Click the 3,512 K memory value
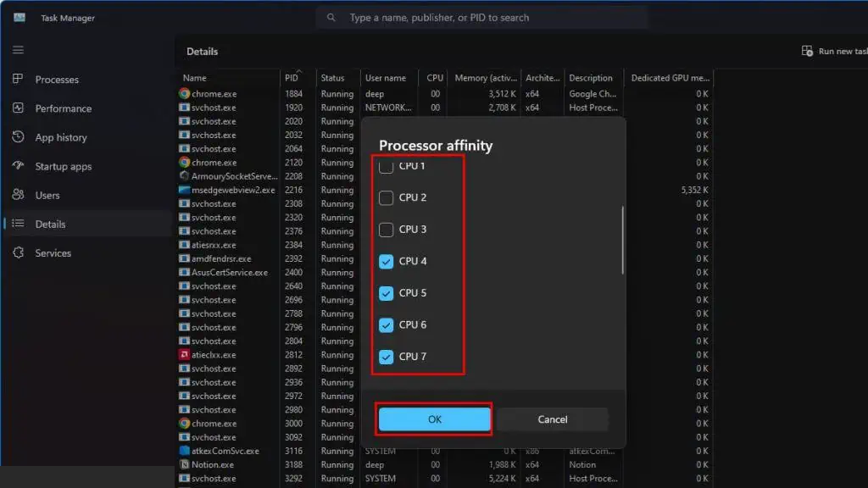The width and height of the screenshot is (868, 488). (502, 93)
